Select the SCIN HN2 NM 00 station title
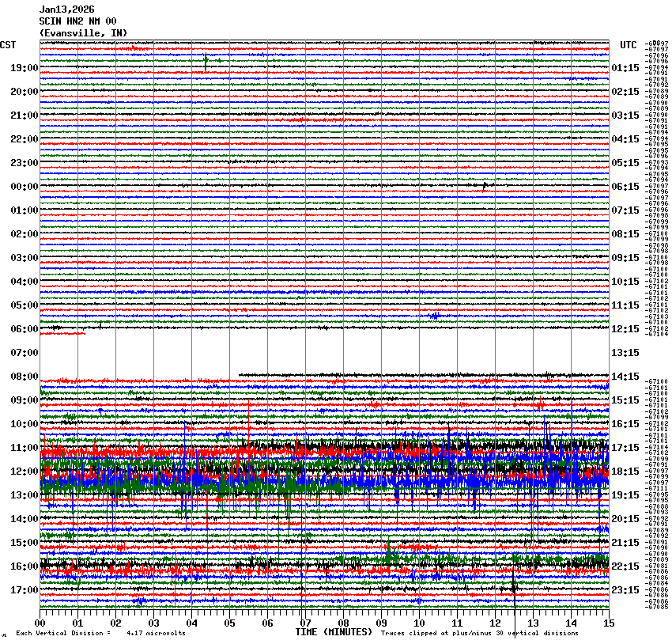The image size is (672, 644). point(77,21)
